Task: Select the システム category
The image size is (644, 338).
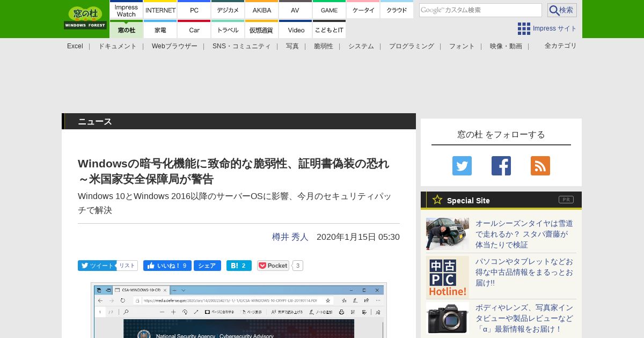Action: (361, 46)
